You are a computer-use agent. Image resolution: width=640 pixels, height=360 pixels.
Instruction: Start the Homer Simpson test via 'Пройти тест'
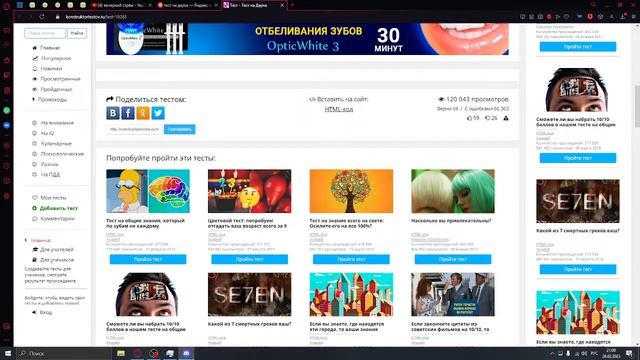148,259
